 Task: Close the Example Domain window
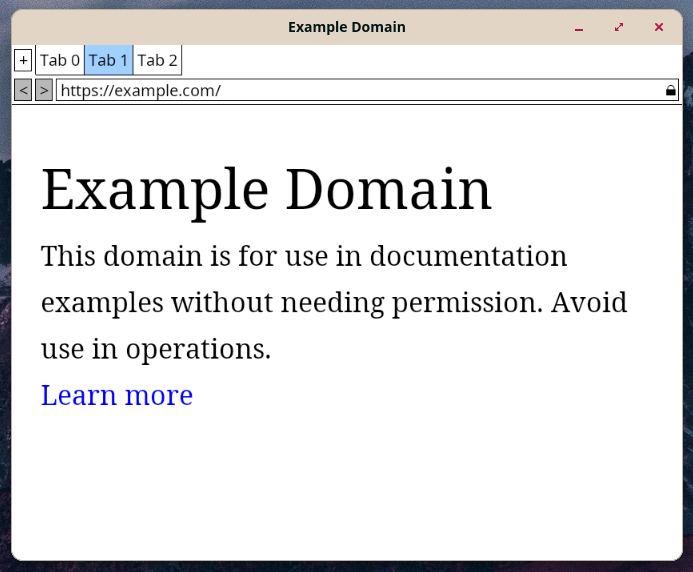click(x=659, y=27)
